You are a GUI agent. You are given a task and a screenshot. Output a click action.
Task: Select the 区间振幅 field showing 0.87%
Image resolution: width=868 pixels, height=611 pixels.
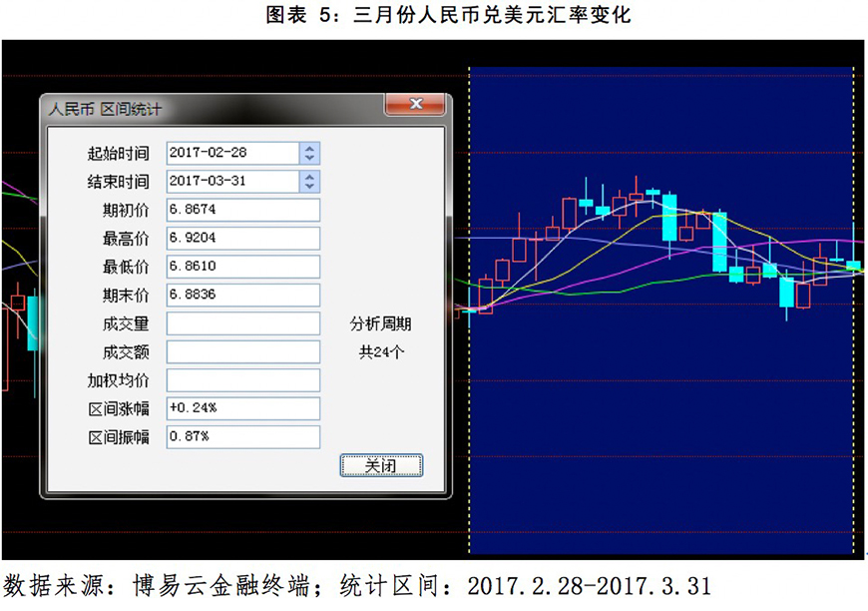click(x=242, y=437)
